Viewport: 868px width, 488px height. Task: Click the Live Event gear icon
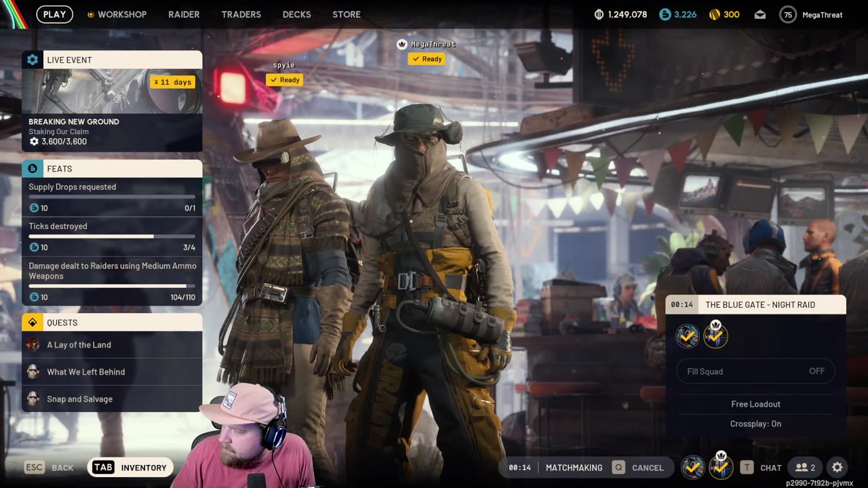(32, 60)
